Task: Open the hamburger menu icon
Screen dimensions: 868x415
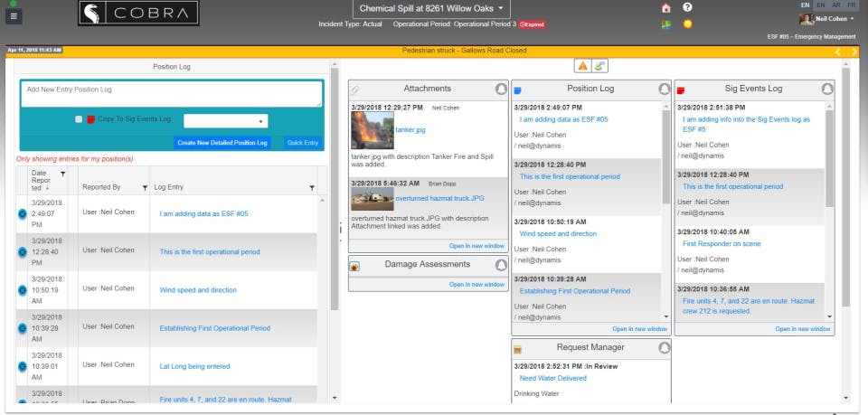Action: pos(14,16)
